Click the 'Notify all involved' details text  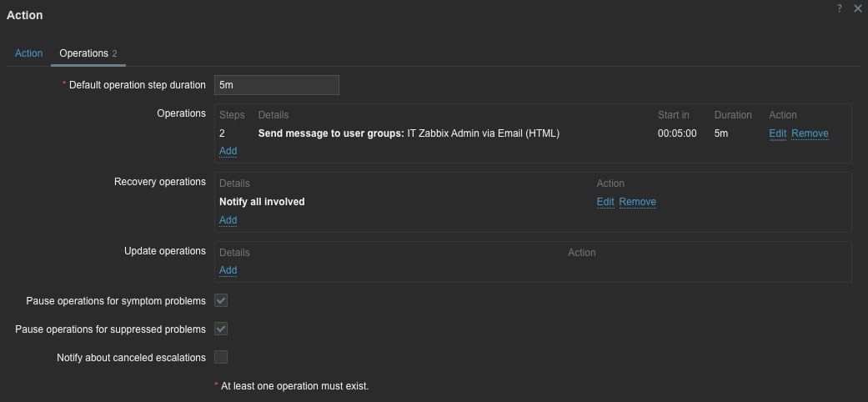(x=262, y=202)
